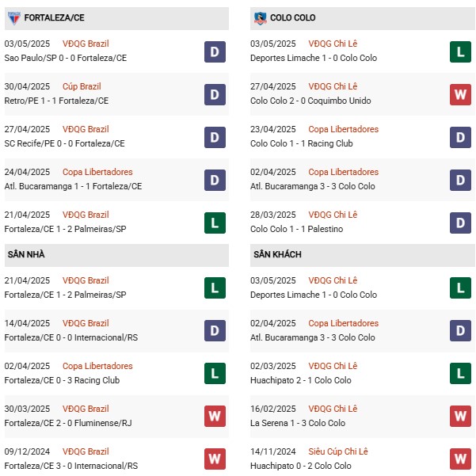Select the COLO COLO header tab
Screen dimensions: 476x476
coord(293,17)
